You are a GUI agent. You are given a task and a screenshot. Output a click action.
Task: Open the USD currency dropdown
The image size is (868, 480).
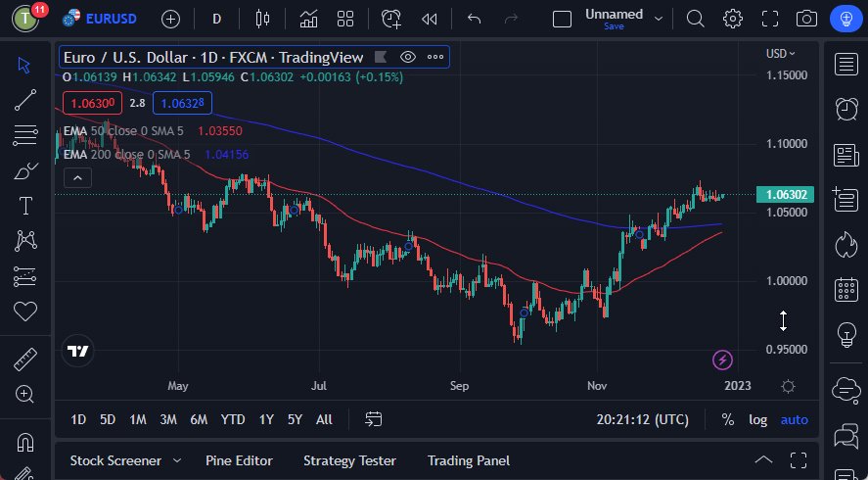(780, 53)
